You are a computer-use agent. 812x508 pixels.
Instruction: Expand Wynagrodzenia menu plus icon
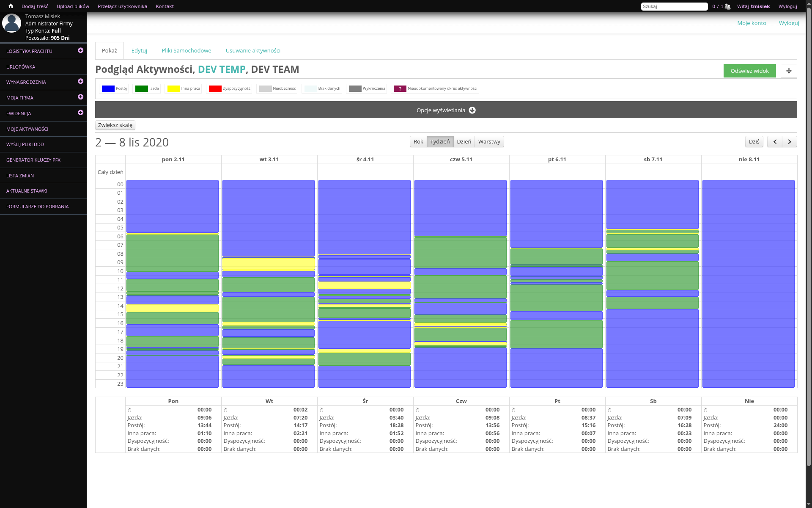pyautogui.click(x=80, y=81)
